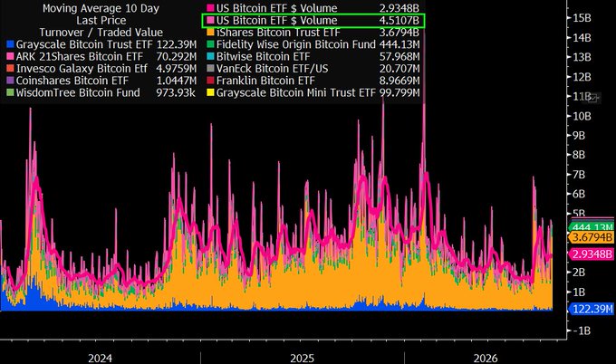Select the 'Last Price' legend header
Image resolution: width=616 pixels, height=364 pixels.
pyautogui.click(x=101, y=21)
